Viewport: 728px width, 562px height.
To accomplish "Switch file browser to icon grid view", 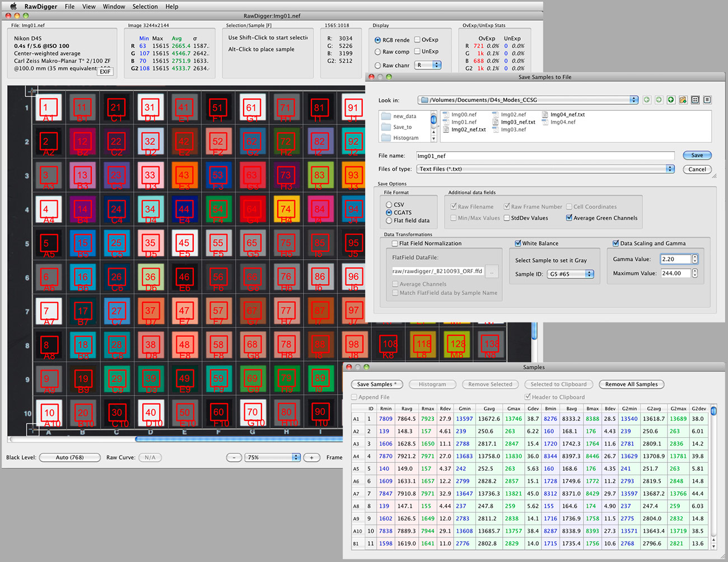I will point(695,100).
